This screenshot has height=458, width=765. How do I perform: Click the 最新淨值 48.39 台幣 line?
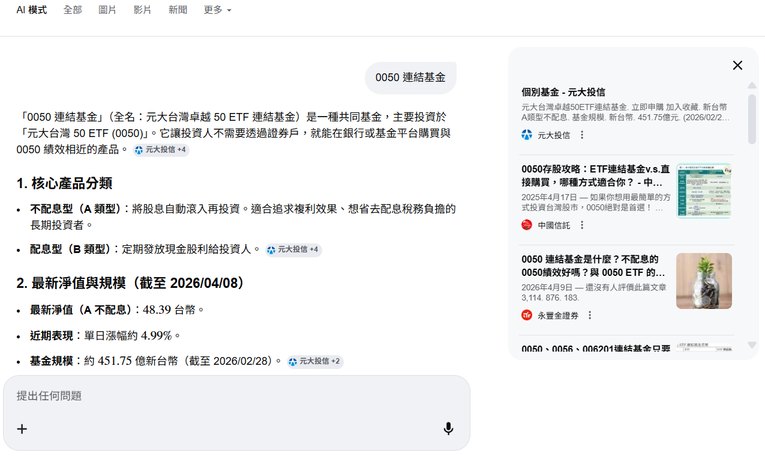pyautogui.click(x=117, y=310)
